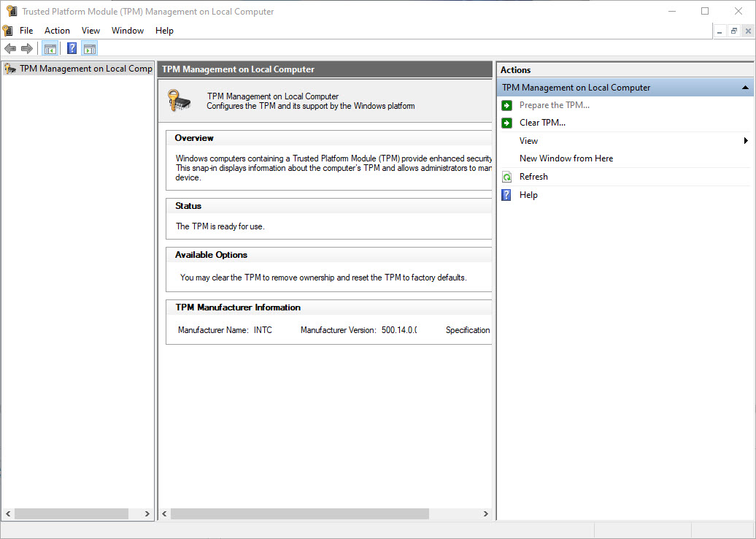Click the TPM Management on Local Computer actions header
The width and height of the screenshot is (756, 539).
coord(625,88)
